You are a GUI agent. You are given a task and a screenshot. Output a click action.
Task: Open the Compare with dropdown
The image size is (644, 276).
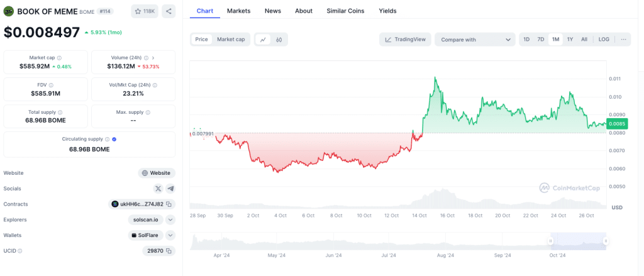(475, 40)
